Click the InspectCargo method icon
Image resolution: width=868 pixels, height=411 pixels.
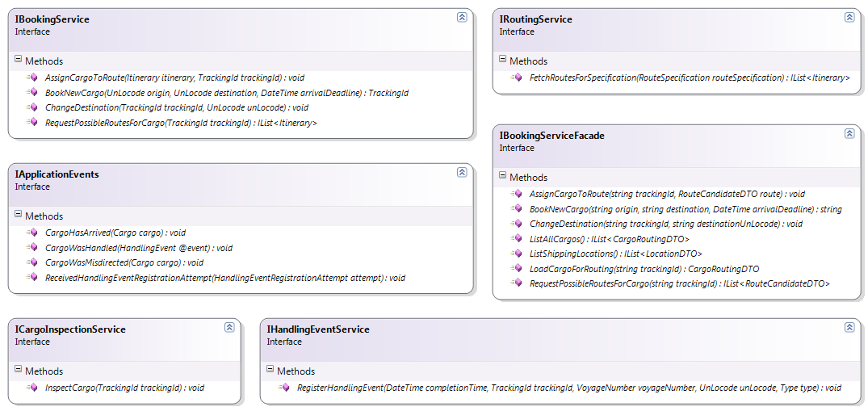[32, 388]
